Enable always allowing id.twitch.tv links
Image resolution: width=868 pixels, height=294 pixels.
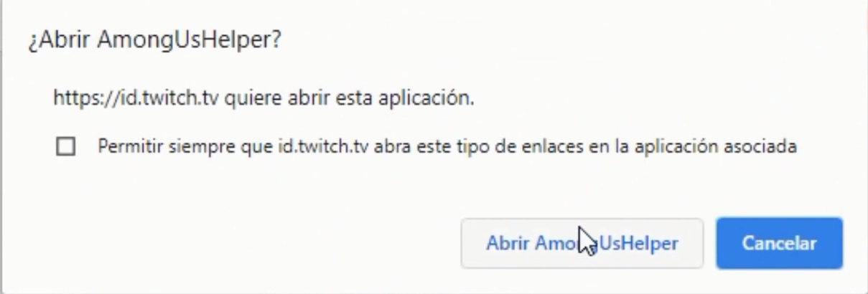[66, 147]
